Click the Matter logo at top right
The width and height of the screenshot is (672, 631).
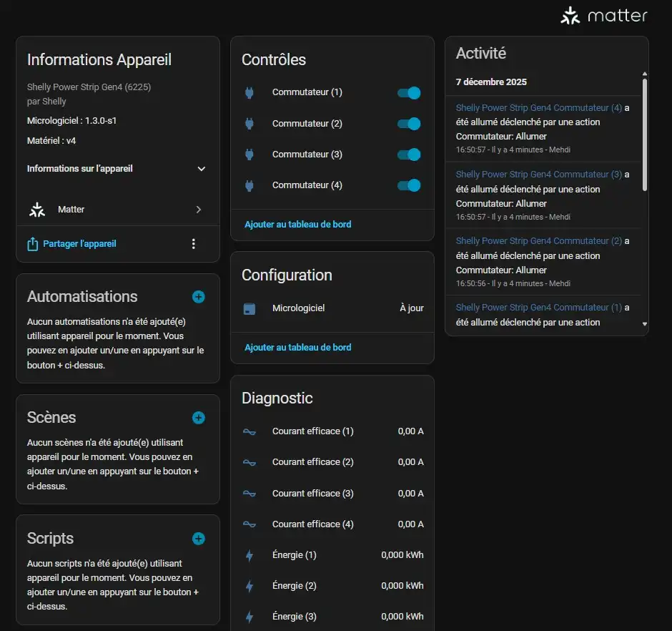coord(604,16)
